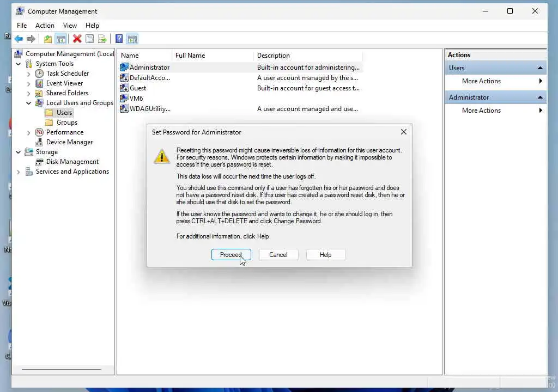The width and height of the screenshot is (558, 392).
Task: Click the yellow warning icon in dialog
Action: pos(162,156)
